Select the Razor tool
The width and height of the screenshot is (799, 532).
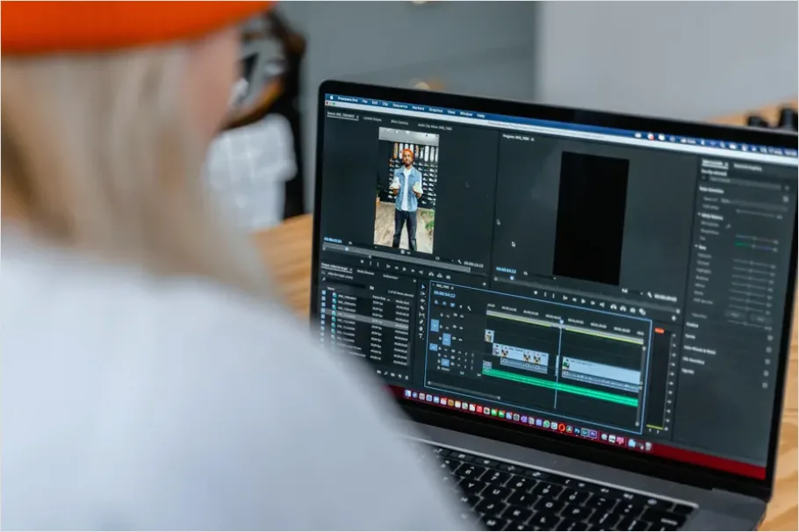coord(422,308)
